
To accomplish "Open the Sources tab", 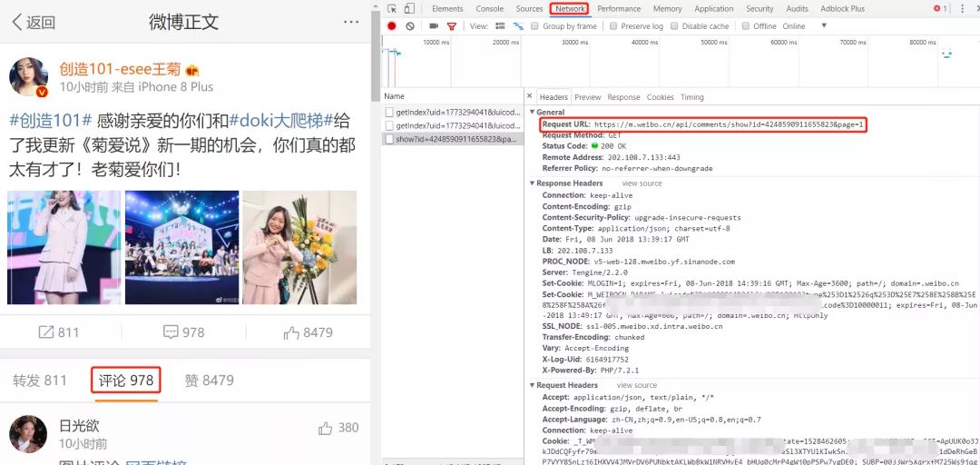I will tap(529, 9).
